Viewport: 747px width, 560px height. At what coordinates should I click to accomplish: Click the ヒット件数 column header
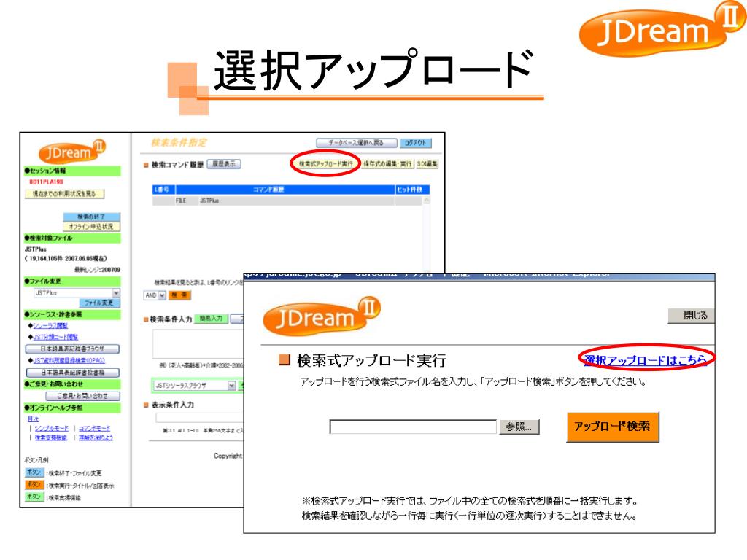pyautogui.click(x=412, y=190)
